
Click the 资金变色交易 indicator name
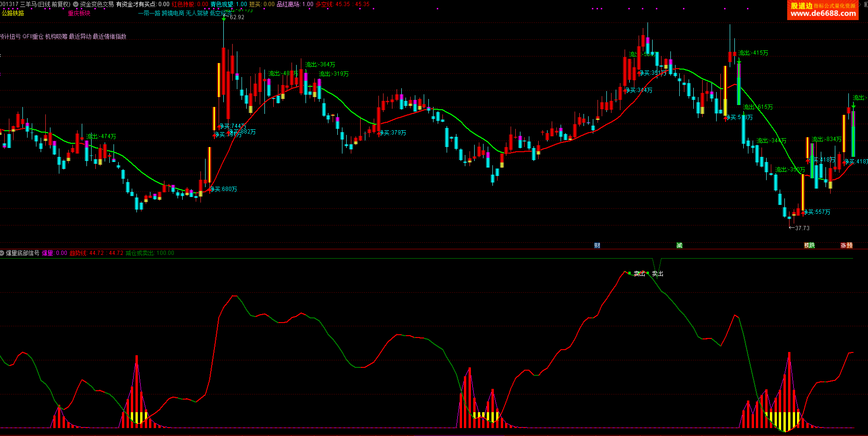pyautogui.click(x=97, y=4)
